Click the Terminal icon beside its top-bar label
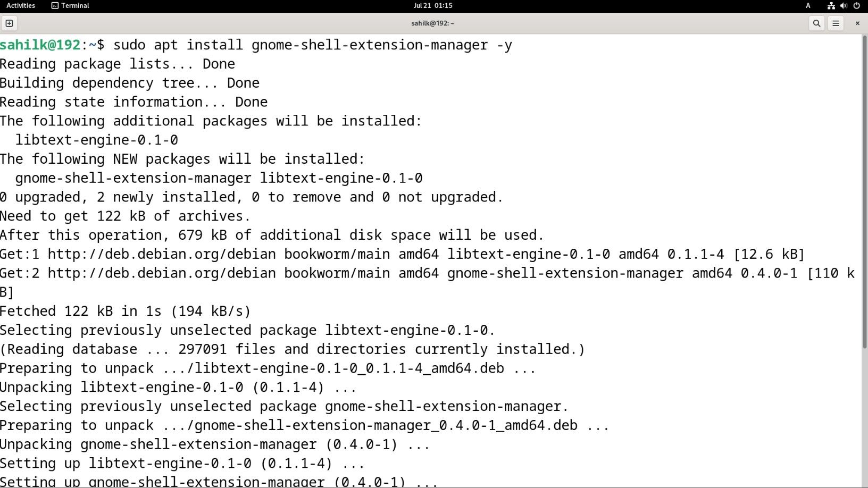Screen dimensions: 868x488 [x=55, y=6]
